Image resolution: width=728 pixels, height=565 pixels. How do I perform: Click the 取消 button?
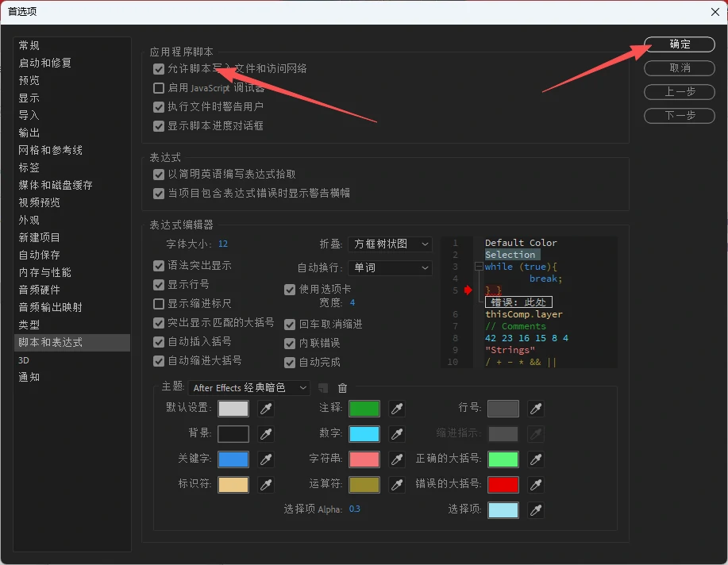680,67
